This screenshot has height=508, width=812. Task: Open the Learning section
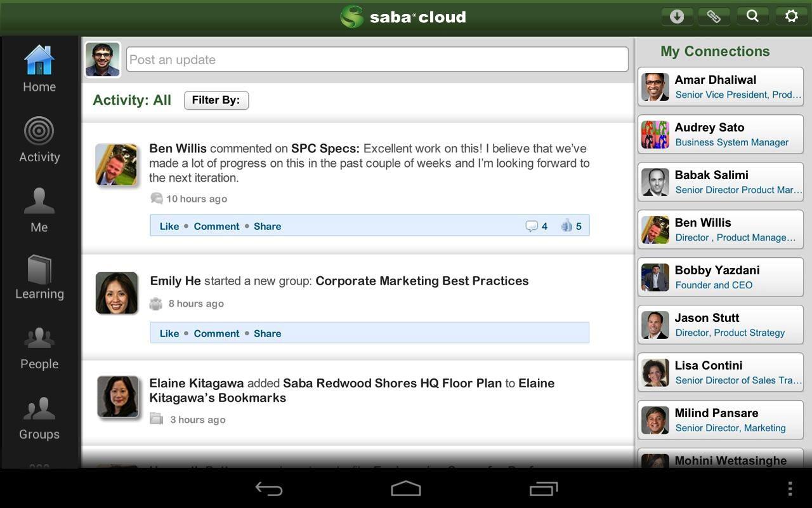click(x=39, y=277)
